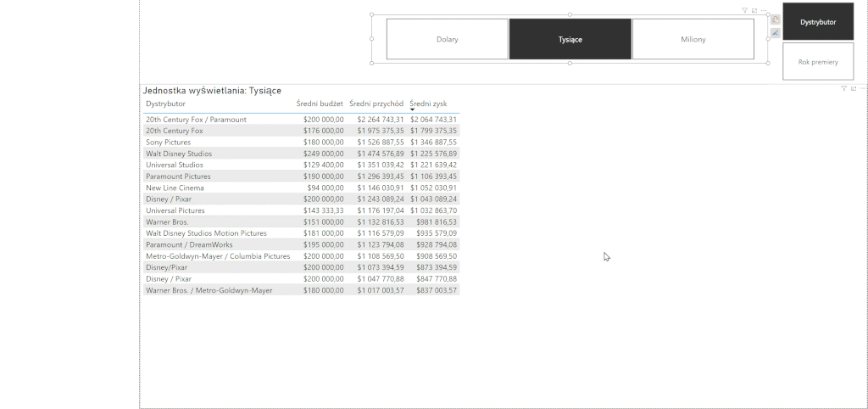Click revenue value $1 526 887,55
The image size is (868, 409).
click(381, 143)
